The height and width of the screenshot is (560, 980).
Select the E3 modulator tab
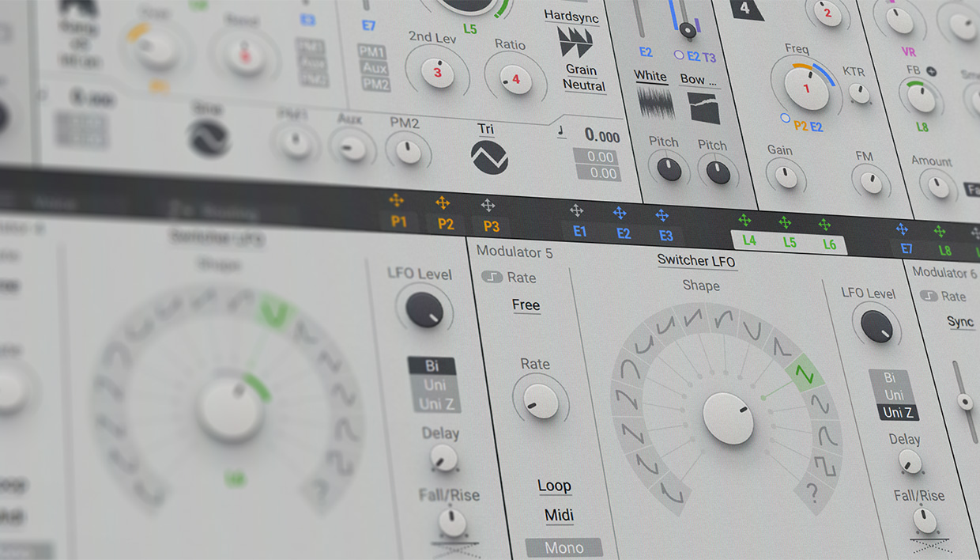tap(665, 235)
